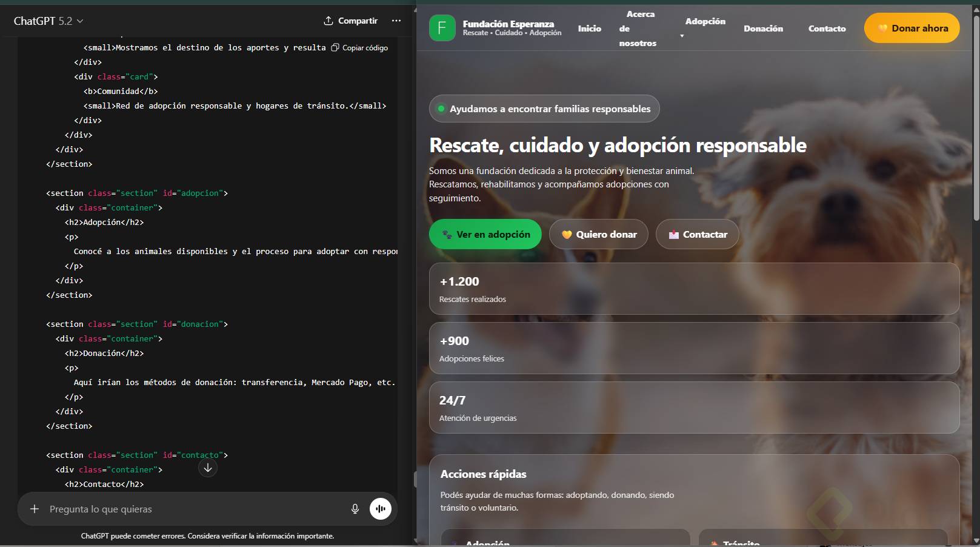
Task: Click the green Ver en adopción button
Action: click(x=485, y=234)
